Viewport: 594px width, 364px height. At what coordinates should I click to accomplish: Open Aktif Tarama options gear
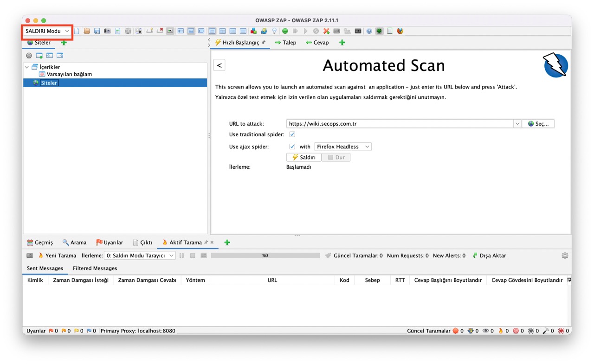coord(565,255)
